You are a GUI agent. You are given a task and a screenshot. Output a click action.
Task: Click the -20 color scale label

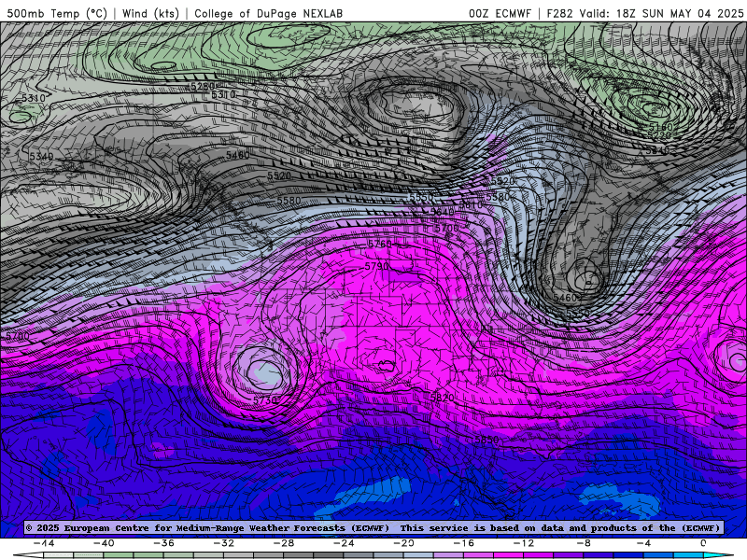click(x=404, y=543)
